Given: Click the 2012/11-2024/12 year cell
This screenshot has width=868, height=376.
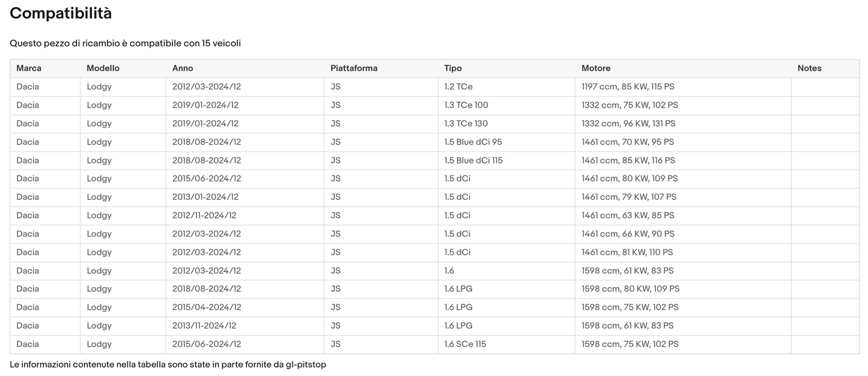Looking at the screenshot, I should click(x=204, y=216).
